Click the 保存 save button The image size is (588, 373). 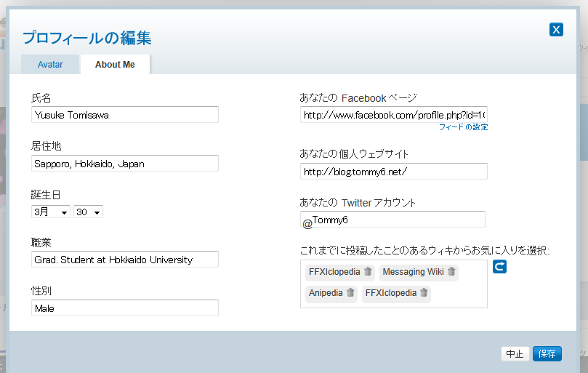[x=547, y=353]
